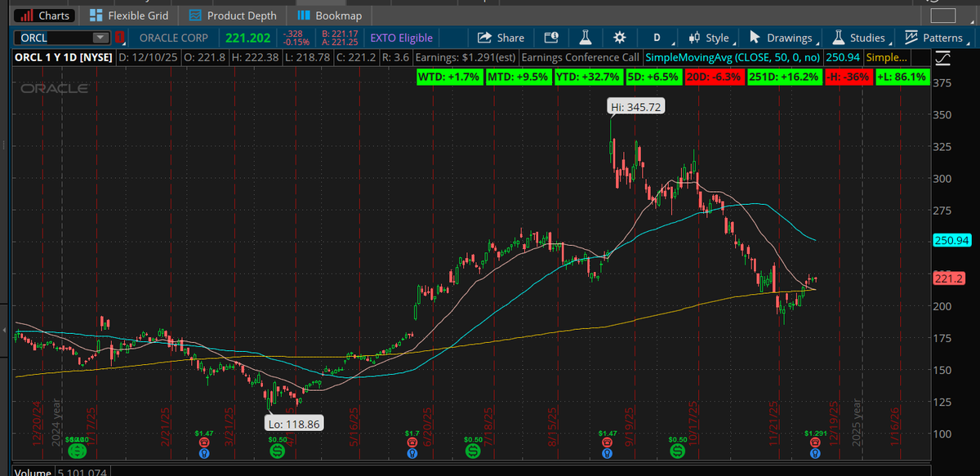
Task: Click the rectangle layout button at top right
Action: point(942,16)
